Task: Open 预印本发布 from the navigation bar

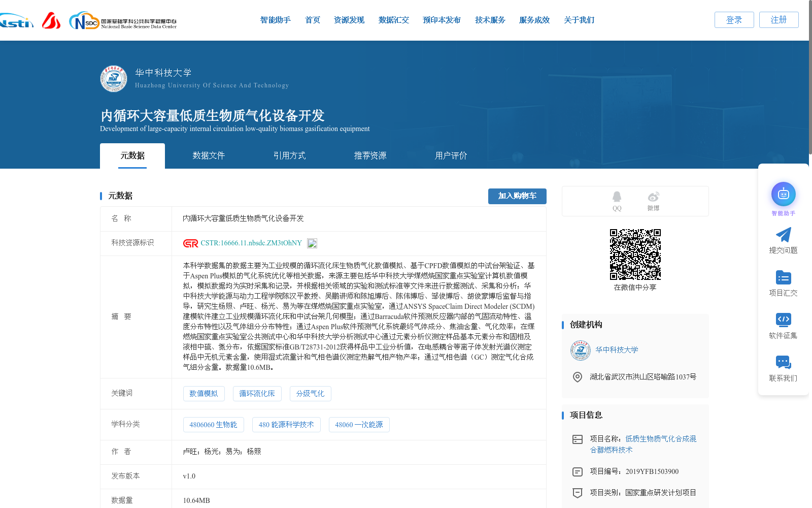Action: (x=441, y=20)
